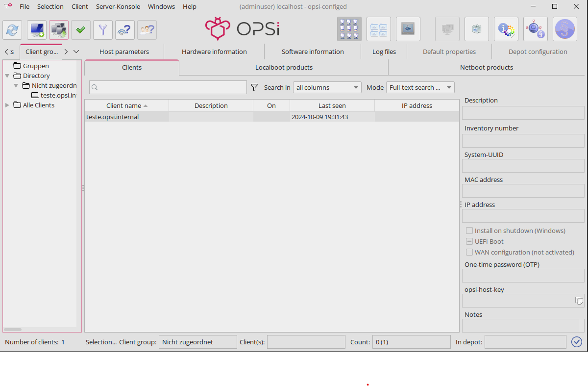Switch to the Localboot products tab
Viewport: 588px width, 386px height.
pyautogui.click(x=284, y=67)
